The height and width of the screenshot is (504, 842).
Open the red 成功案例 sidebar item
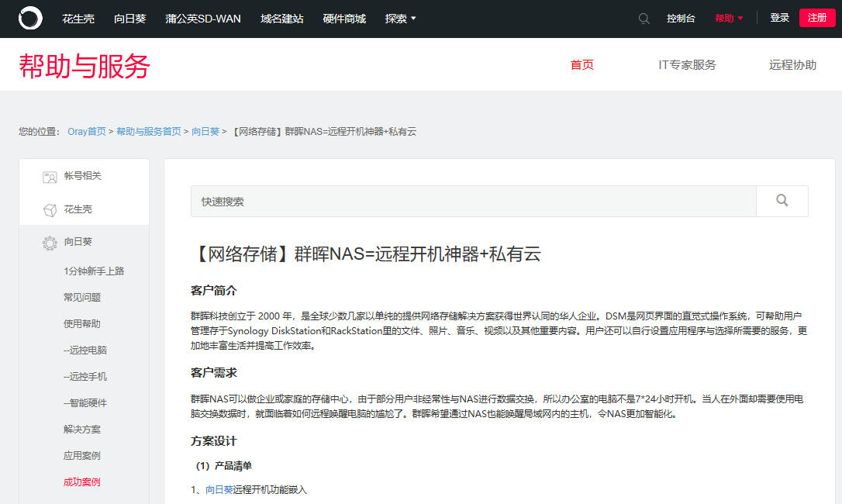click(x=82, y=482)
